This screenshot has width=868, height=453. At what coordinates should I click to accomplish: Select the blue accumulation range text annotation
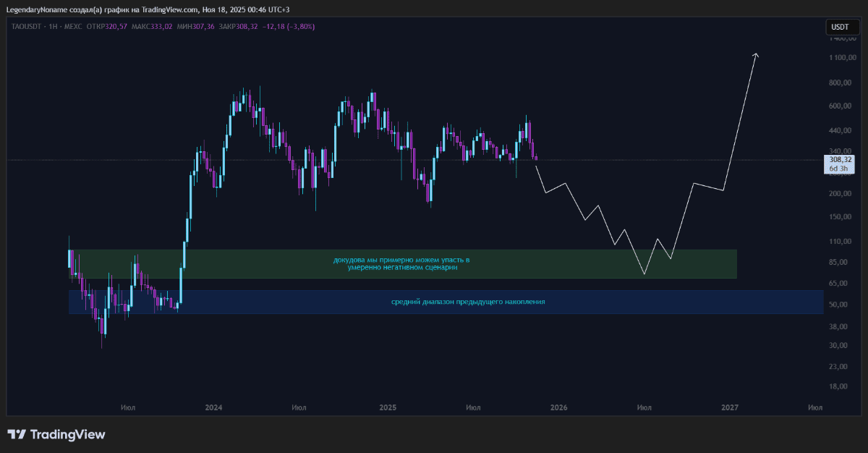click(x=468, y=302)
